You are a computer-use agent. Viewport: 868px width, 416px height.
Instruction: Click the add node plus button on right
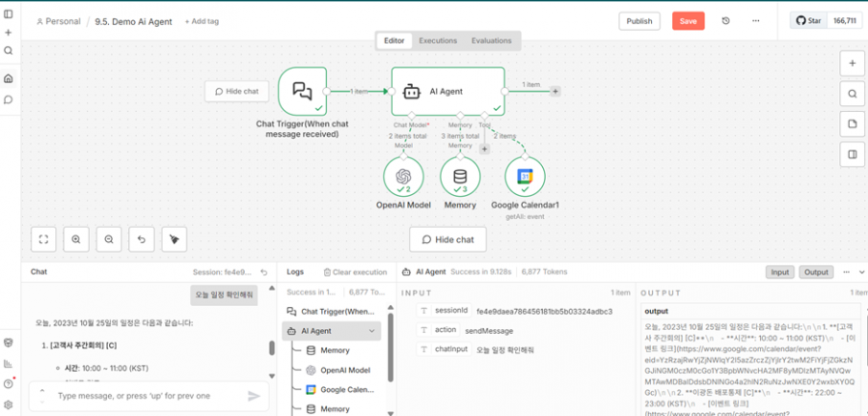tap(852, 63)
